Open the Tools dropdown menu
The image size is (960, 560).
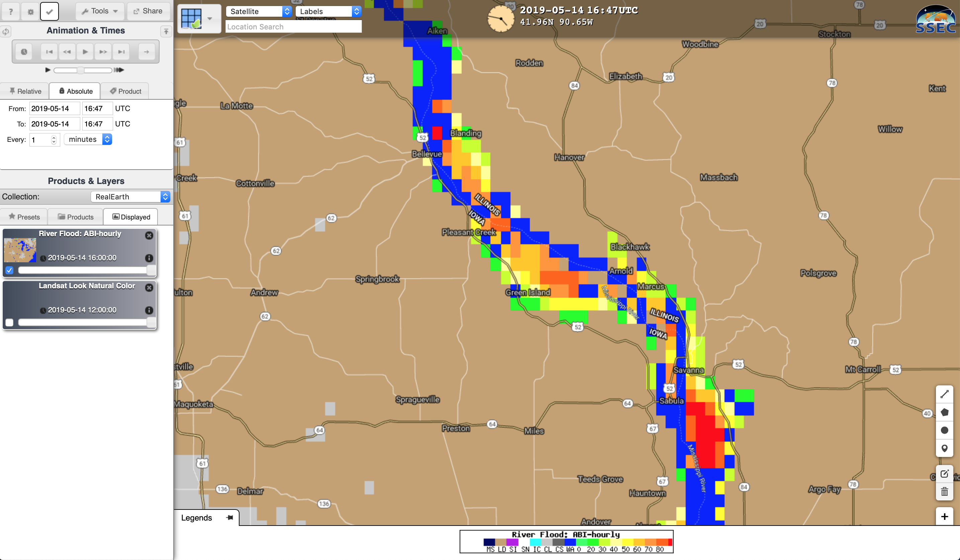coord(100,11)
